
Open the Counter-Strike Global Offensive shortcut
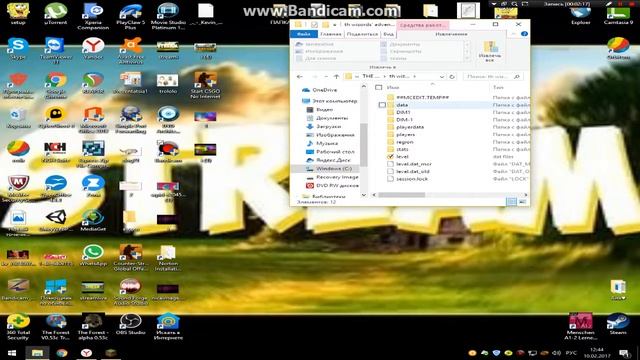coord(131,257)
